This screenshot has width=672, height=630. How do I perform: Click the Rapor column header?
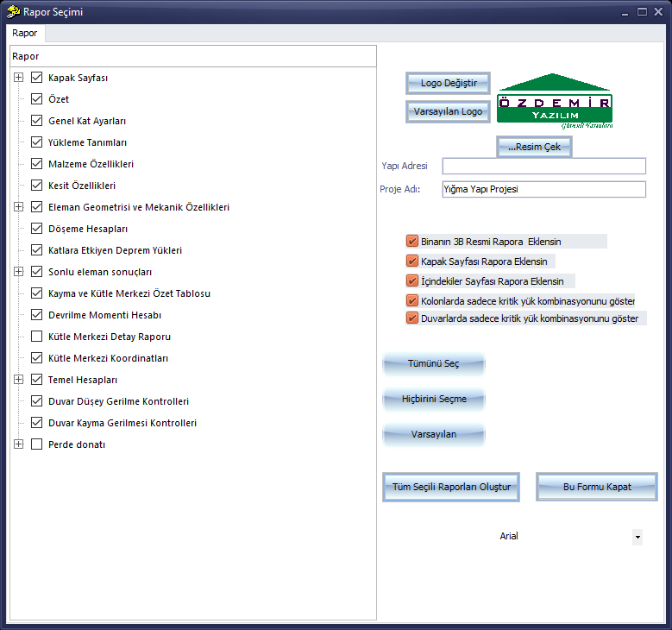click(x=193, y=56)
